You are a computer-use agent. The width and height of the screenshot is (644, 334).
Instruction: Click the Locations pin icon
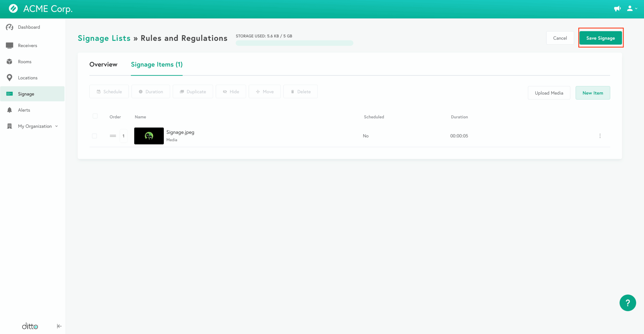(10, 78)
